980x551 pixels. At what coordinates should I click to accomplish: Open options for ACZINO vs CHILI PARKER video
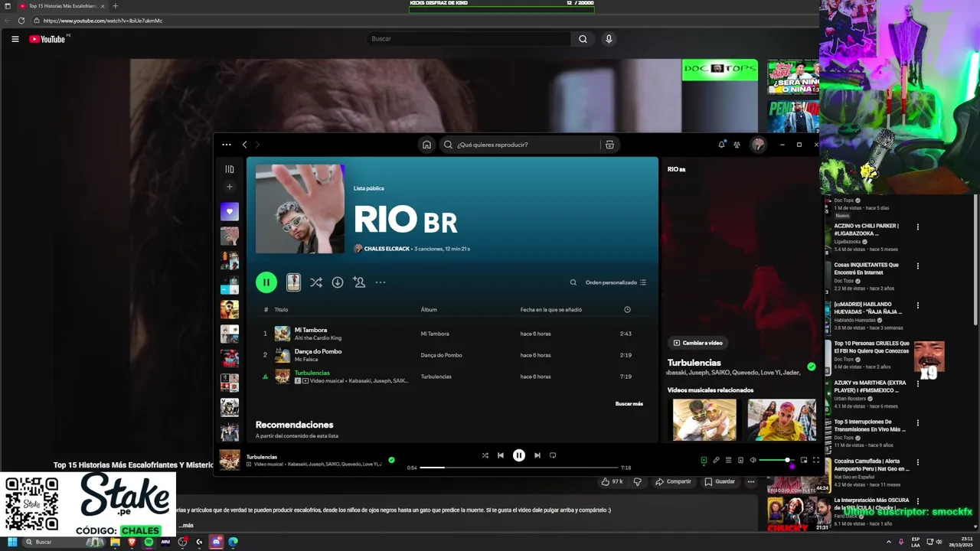tap(917, 227)
